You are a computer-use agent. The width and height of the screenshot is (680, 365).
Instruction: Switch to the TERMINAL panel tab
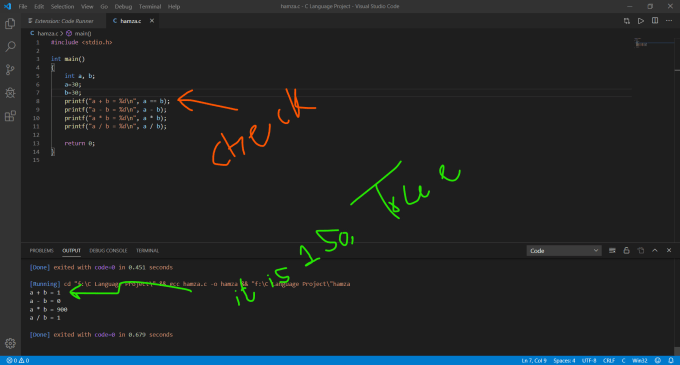tap(147, 251)
